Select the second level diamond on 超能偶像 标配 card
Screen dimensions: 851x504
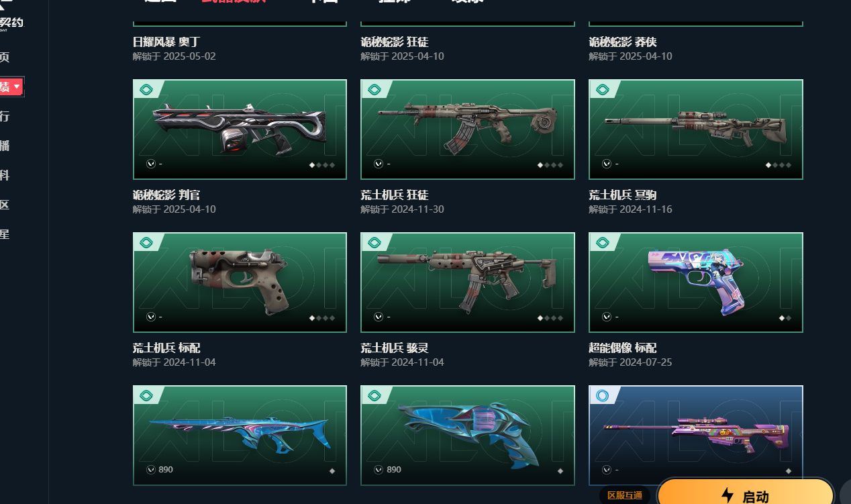tap(789, 318)
